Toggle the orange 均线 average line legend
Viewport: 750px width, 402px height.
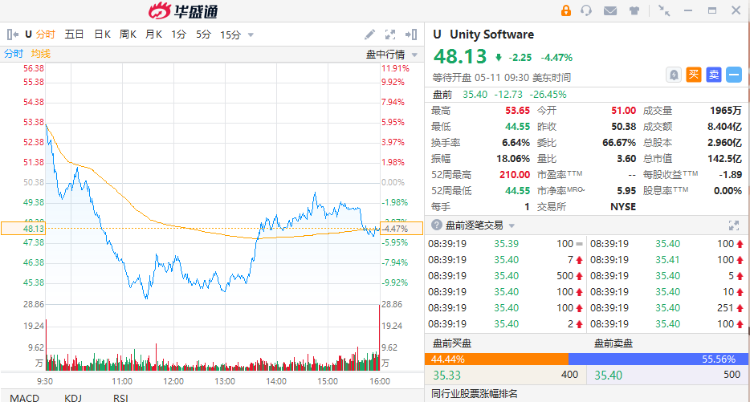click(41, 54)
